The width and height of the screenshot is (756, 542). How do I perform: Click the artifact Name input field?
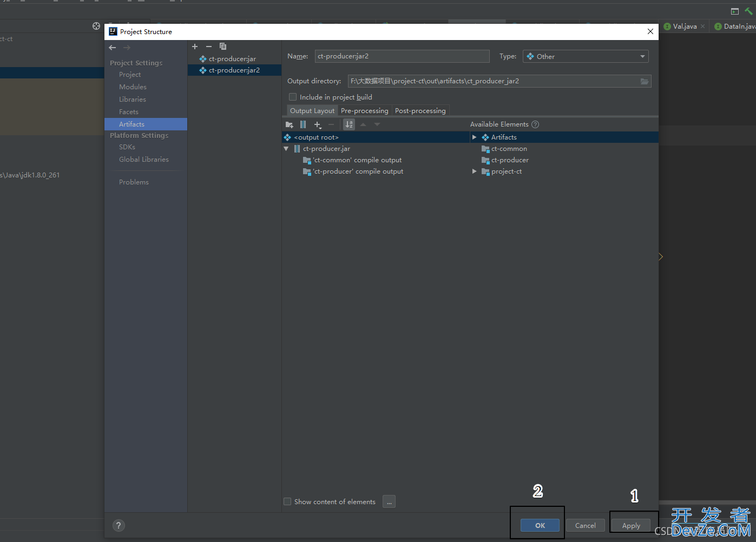pos(402,56)
